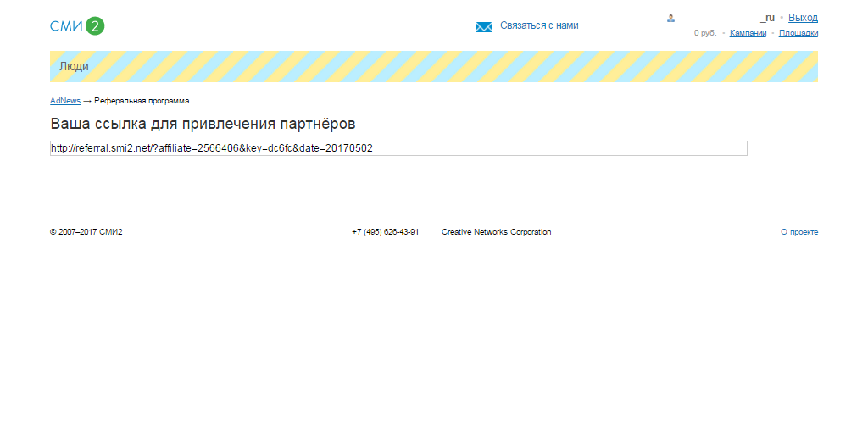Click the _ru username text

pos(767,18)
